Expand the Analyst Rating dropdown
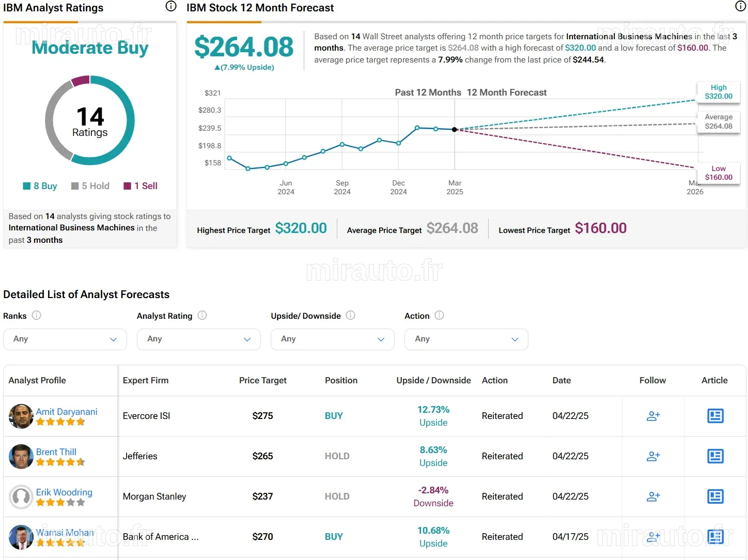The width and height of the screenshot is (748, 560). tap(199, 339)
